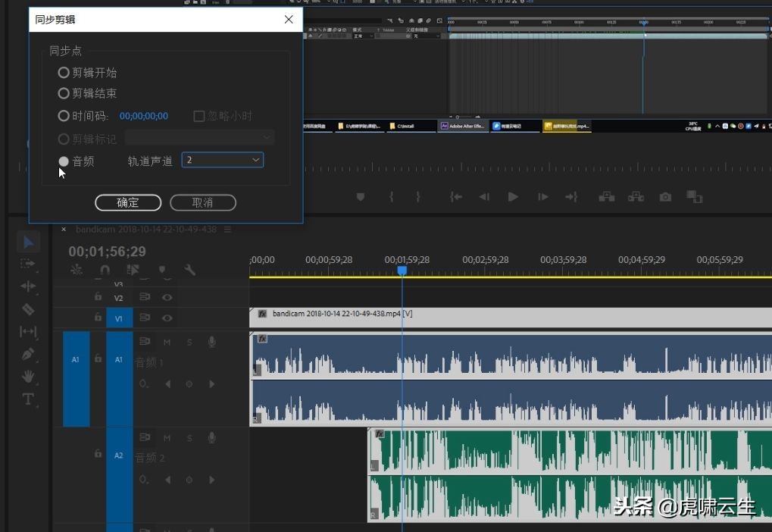Click the Add Marker icon in monitor
The image size is (772, 532).
pyautogui.click(x=361, y=197)
